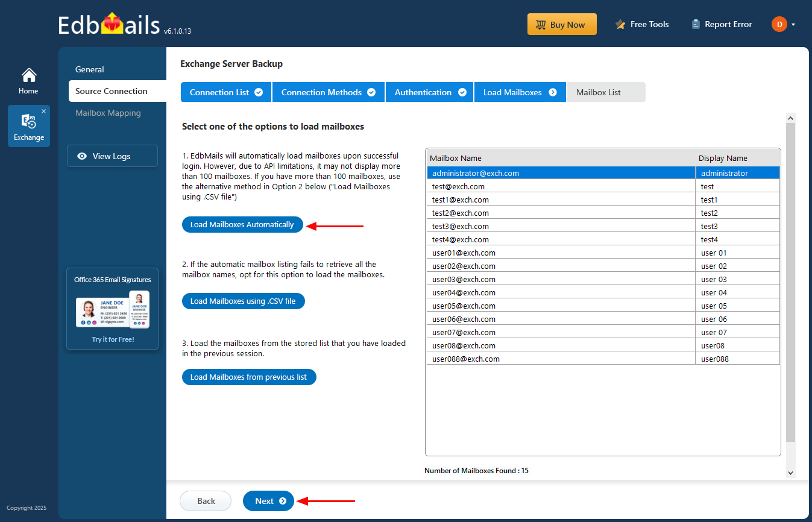812x522 pixels.
Task: Switch to Mailbox List step tab
Action: [x=606, y=92]
